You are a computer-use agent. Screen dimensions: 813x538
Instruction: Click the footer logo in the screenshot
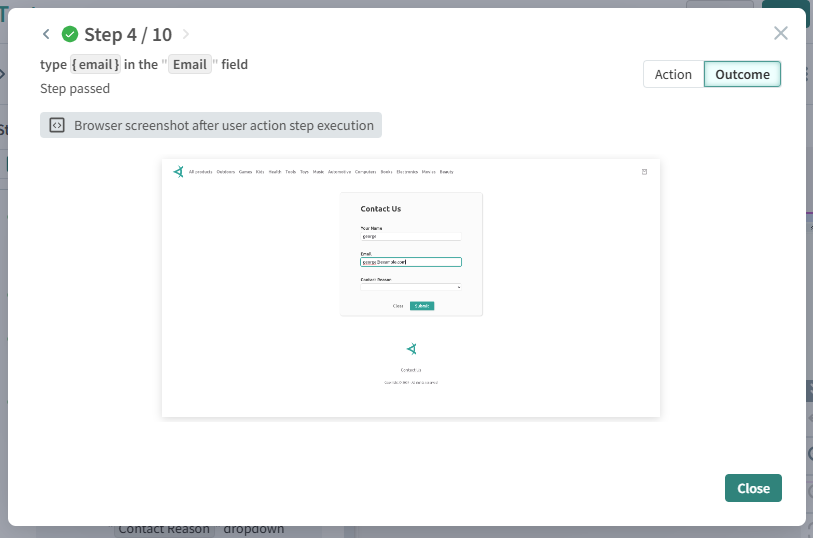(x=411, y=349)
